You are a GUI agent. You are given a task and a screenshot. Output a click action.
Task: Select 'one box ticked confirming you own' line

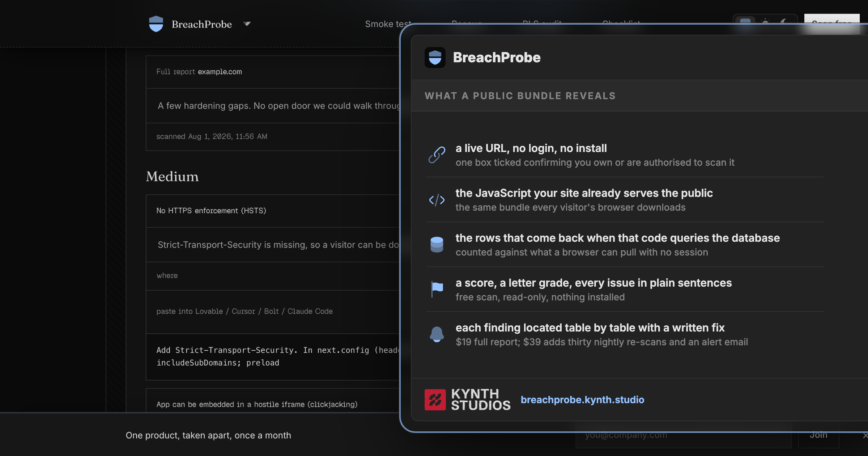pos(595,162)
